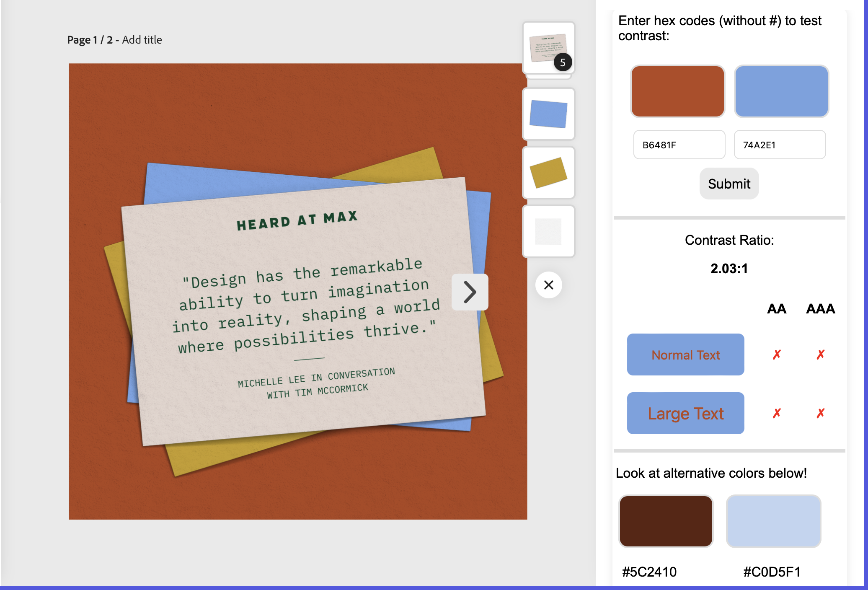Click the HEARD AT MAX heading on card
The height and width of the screenshot is (590, 868).
297,220
